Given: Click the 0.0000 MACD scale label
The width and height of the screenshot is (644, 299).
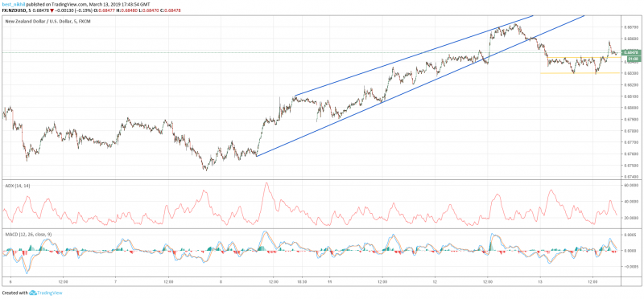Looking at the screenshot, I should click(x=631, y=251).
